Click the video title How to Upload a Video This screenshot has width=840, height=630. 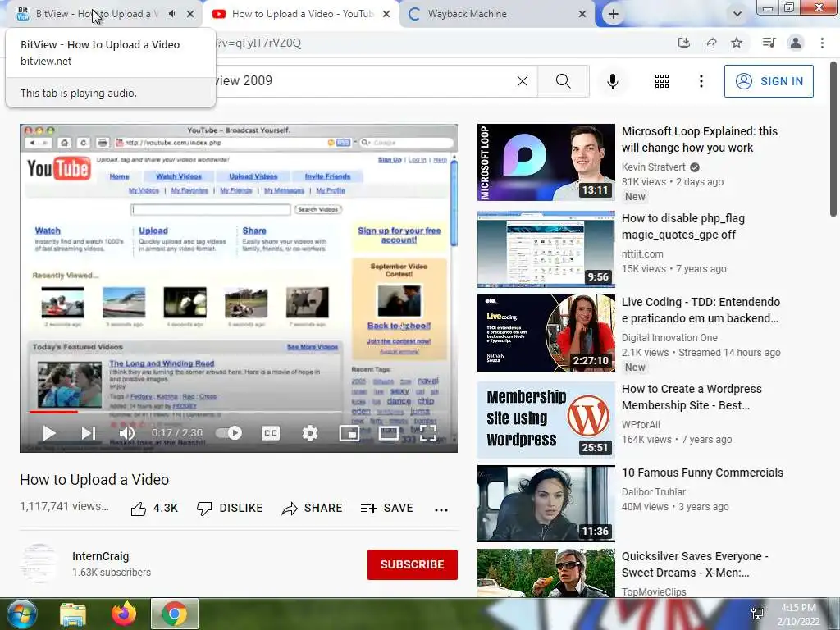(x=94, y=479)
